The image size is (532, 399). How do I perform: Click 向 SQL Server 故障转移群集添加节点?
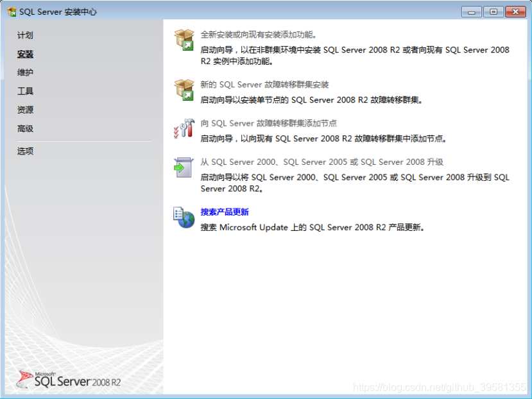(x=268, y=123)
